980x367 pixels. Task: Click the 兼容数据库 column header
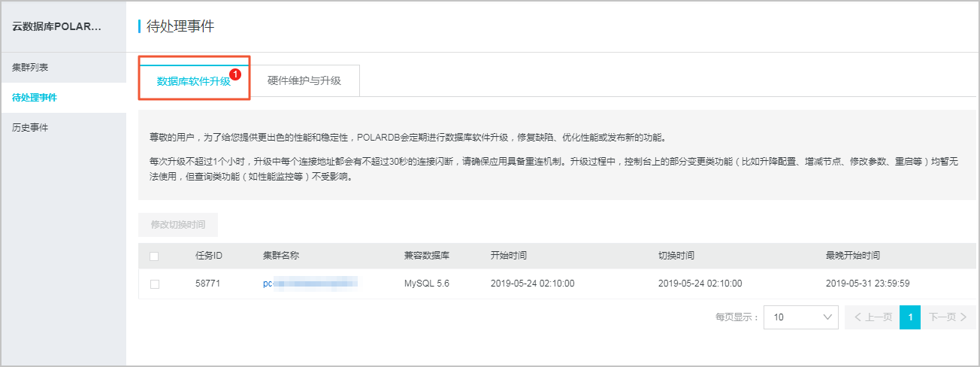pyautogui.click(x=427, y=256)
